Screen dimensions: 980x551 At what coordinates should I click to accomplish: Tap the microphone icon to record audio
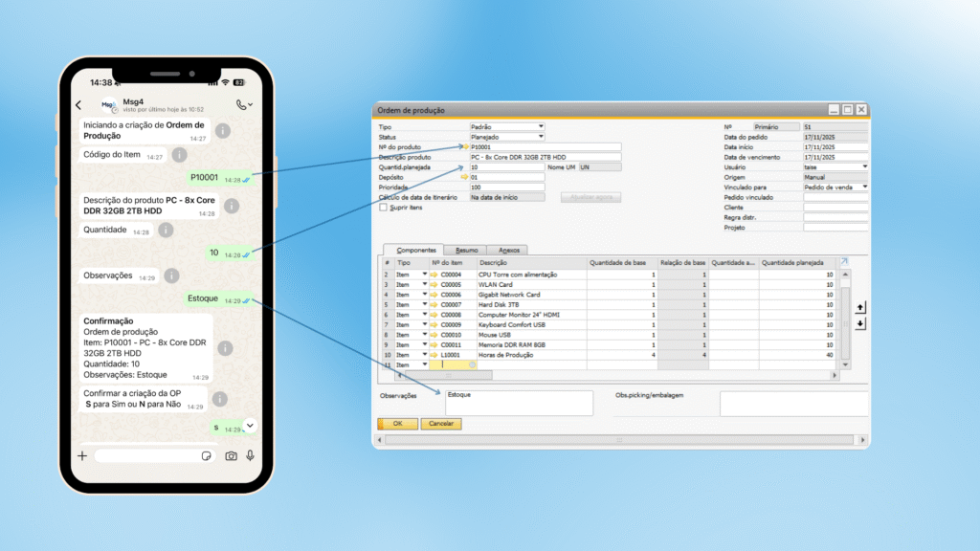(x=251, y=456)
